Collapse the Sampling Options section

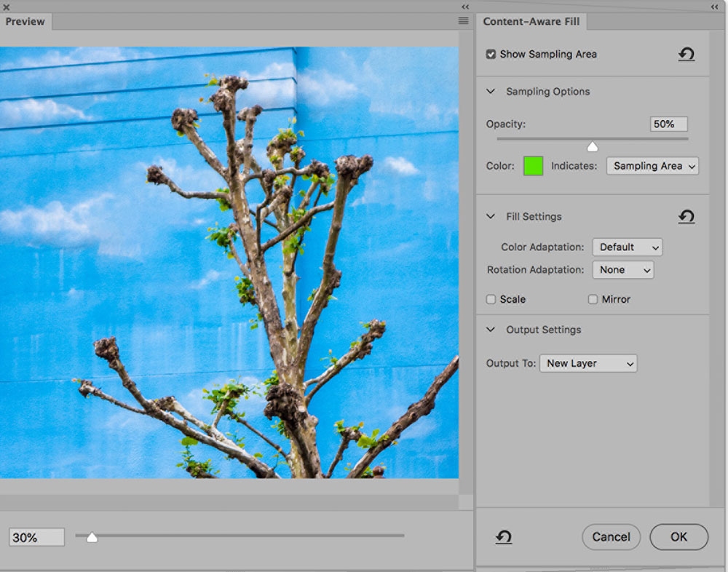(x=491, y=92)
